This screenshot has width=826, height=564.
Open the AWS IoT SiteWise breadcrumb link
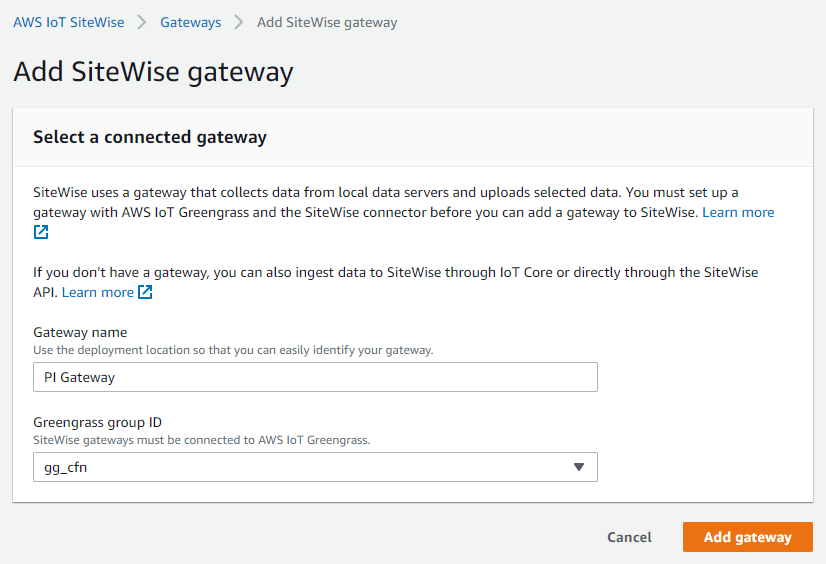(x=67, y=22)
